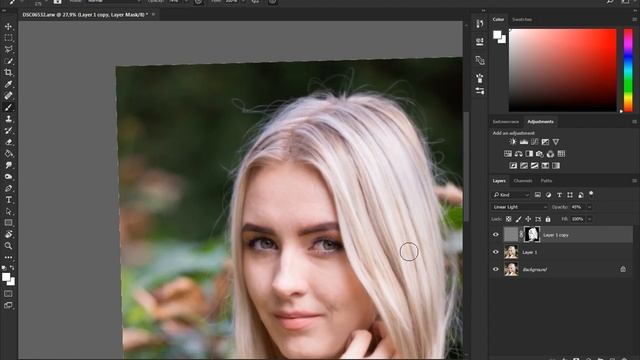Select the Pen tool

click(8, 188)
